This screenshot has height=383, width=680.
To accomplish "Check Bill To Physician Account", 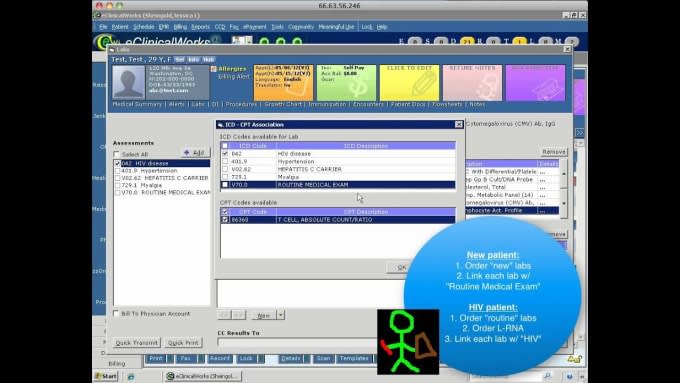I will pos(116,314).
